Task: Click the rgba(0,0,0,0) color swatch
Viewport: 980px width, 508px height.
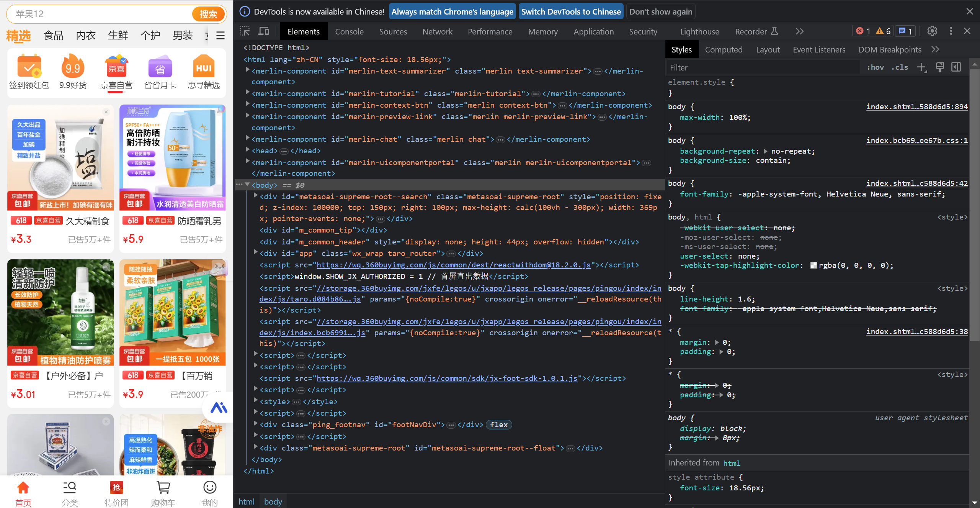Action: [x=813, y=265]
